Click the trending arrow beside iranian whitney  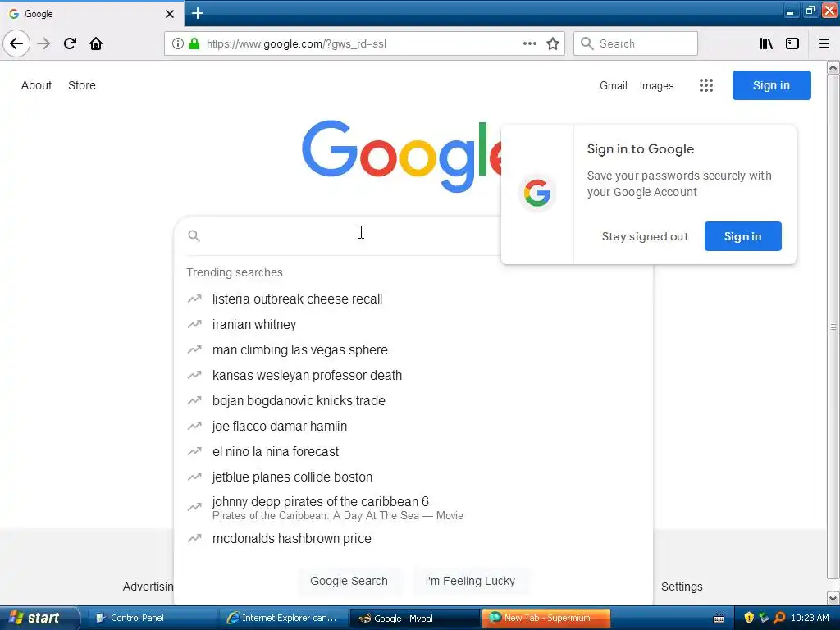[x=194, y=324]
